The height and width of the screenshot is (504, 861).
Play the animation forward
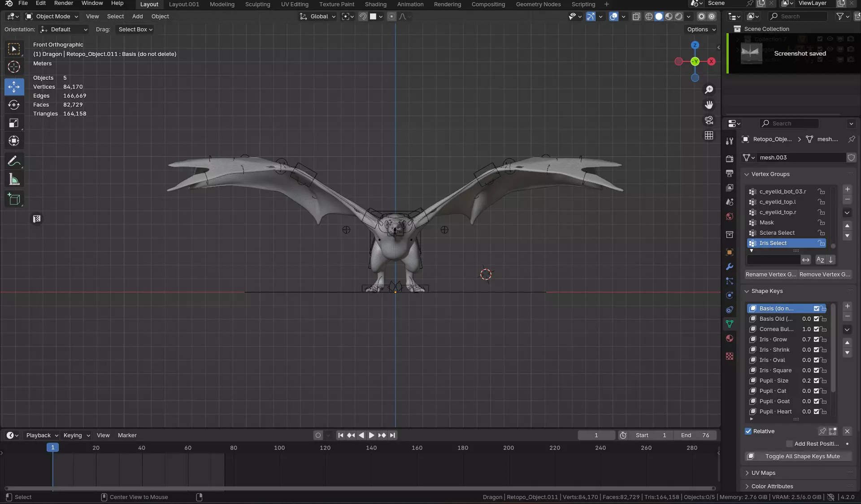tap(371, 435)
